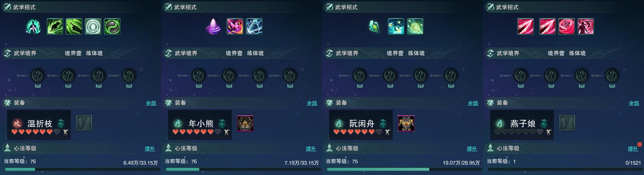This screenshot has height=175, width=644.
Task: Select the green yin-yang skill icon
Action: 112,27
